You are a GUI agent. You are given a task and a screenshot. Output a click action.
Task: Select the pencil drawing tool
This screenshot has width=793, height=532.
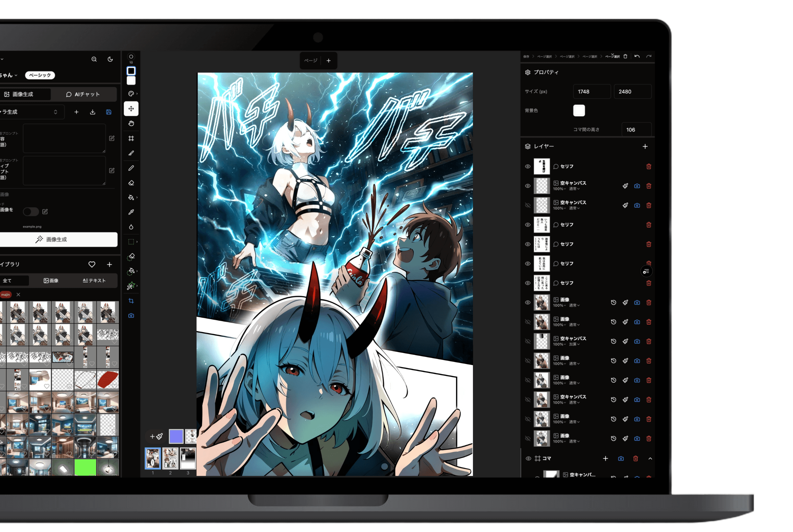131,168
